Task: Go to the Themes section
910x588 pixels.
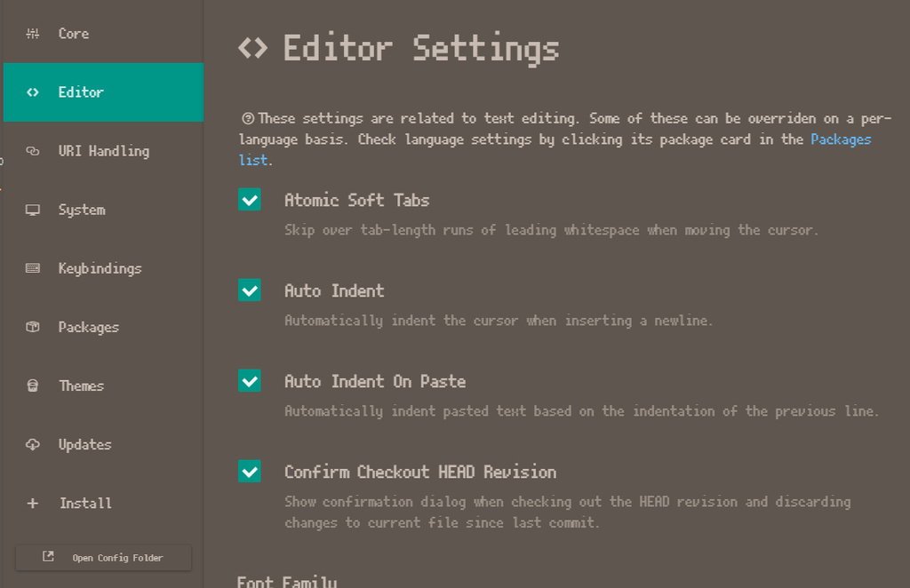Action: 103,385
